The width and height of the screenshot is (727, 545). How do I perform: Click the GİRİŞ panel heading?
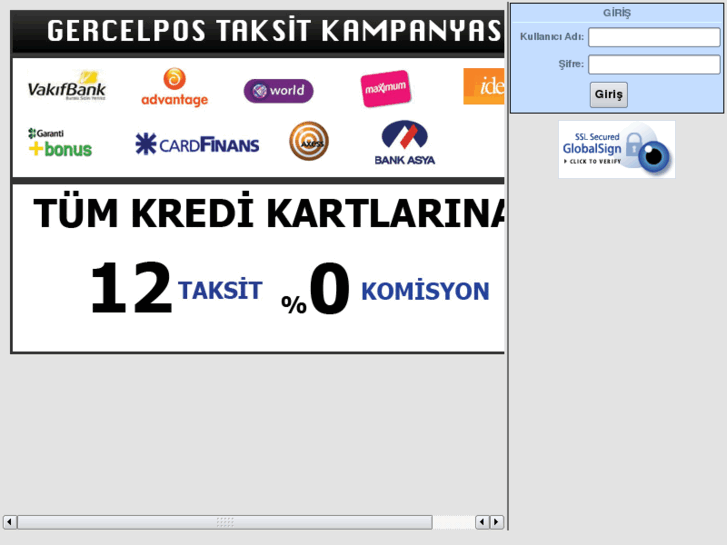pyautogui.click(x=617, y=13)
